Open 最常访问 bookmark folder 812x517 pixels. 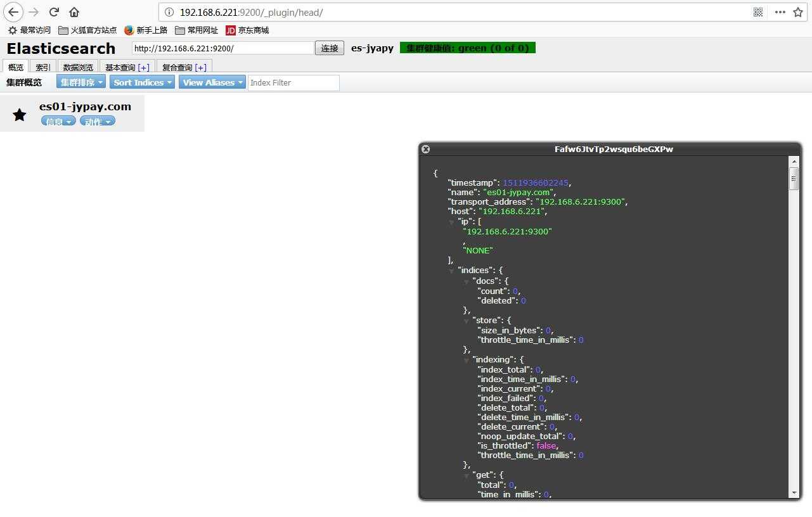click(x=29, y=30)
